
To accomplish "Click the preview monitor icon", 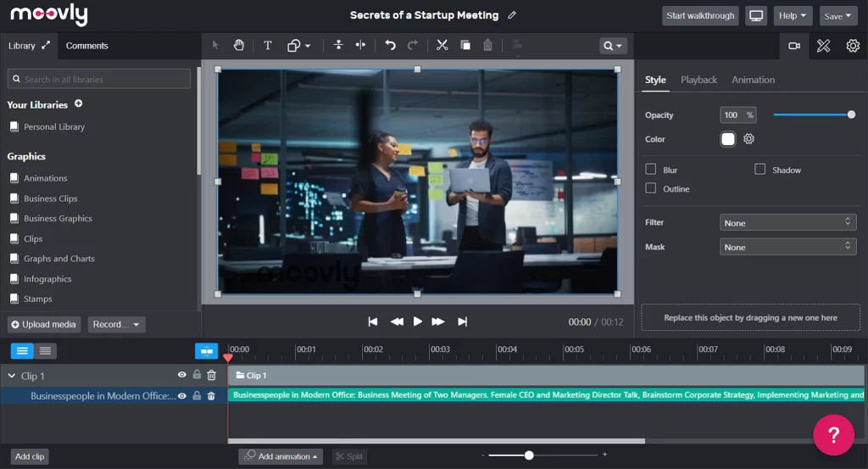I will pos(756,15).
